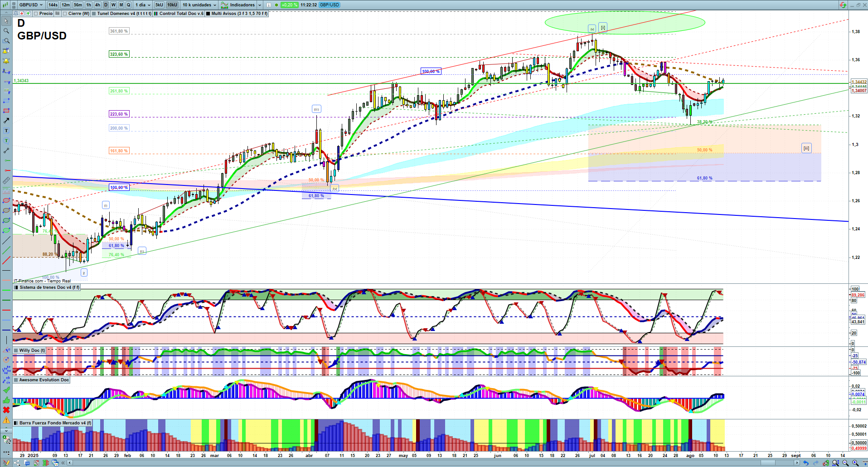868x467 pixels.
Task: Toggle Sistema de trenes Doc v4 panel box
Action: (16, 287)
